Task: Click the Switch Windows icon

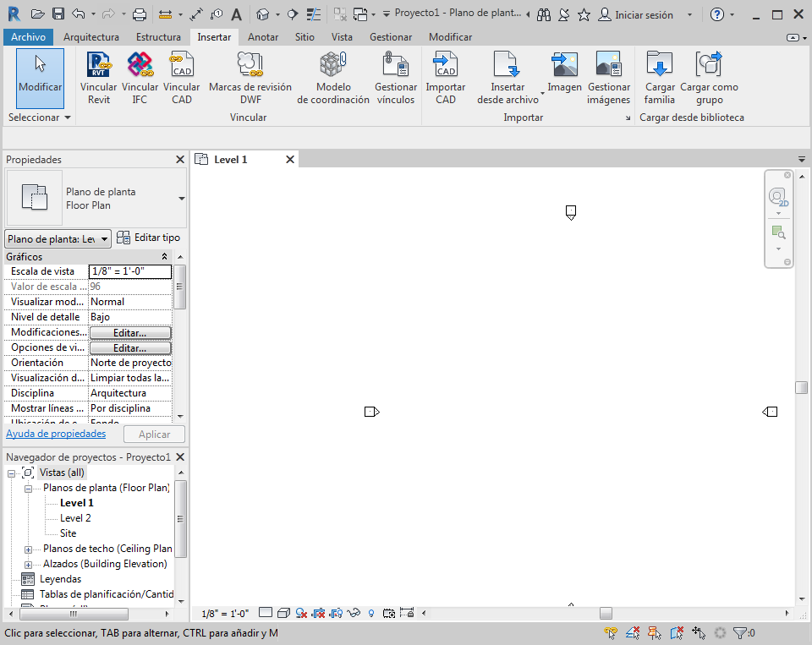Action: [x=360, y=14]
